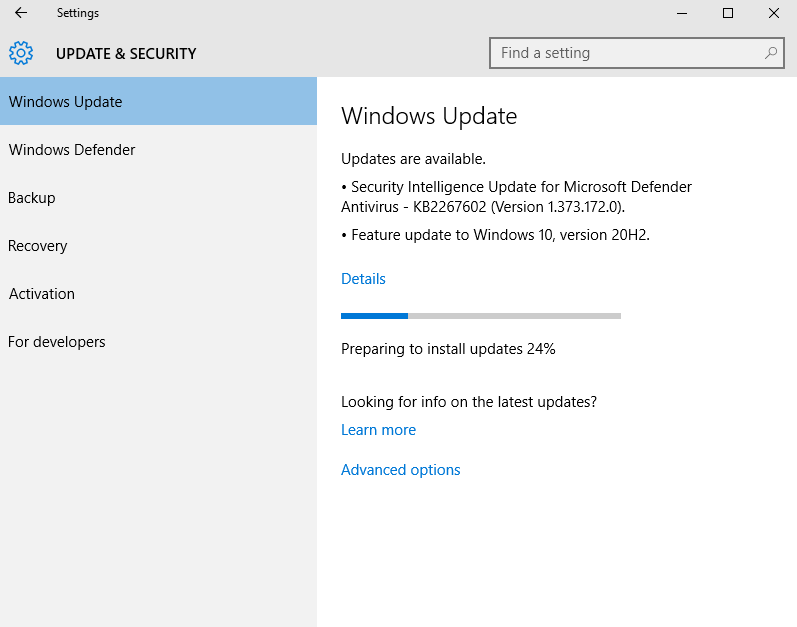This screenshot has width=797, height=627.
Task: Click Feature update to Windows 10 entry
Action: [x=495, y=235]
